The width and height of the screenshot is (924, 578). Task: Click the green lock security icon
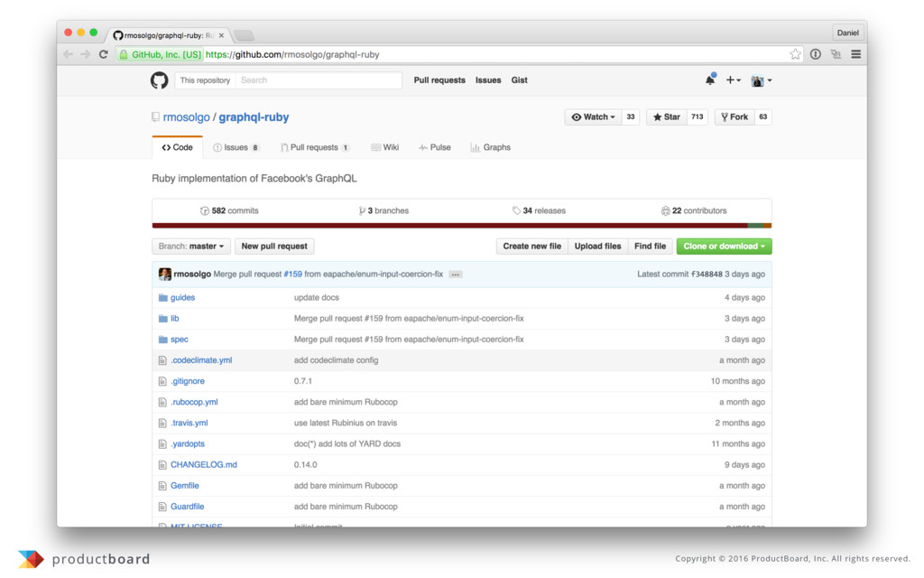[124, 54]
